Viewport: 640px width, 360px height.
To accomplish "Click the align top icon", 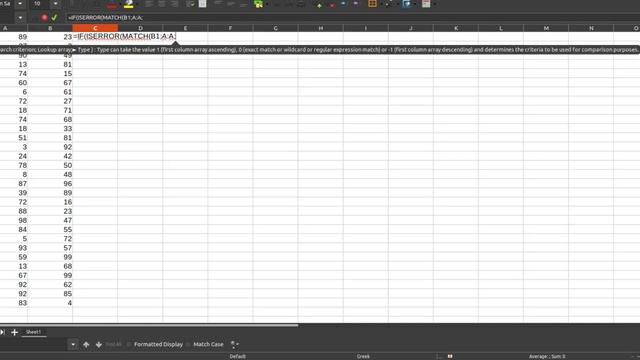I will pyautogui.click(x=218, y=4).
